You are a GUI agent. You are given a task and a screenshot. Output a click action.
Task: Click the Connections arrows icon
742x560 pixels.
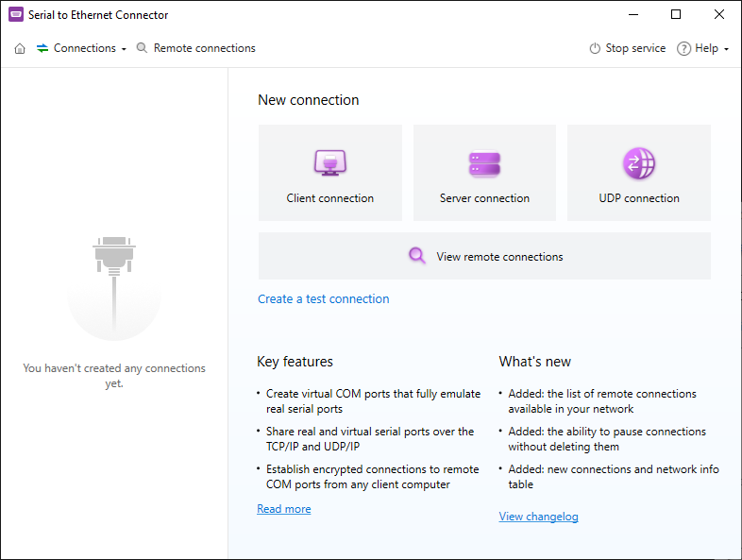pyautogui.click(x=42, y=48)
